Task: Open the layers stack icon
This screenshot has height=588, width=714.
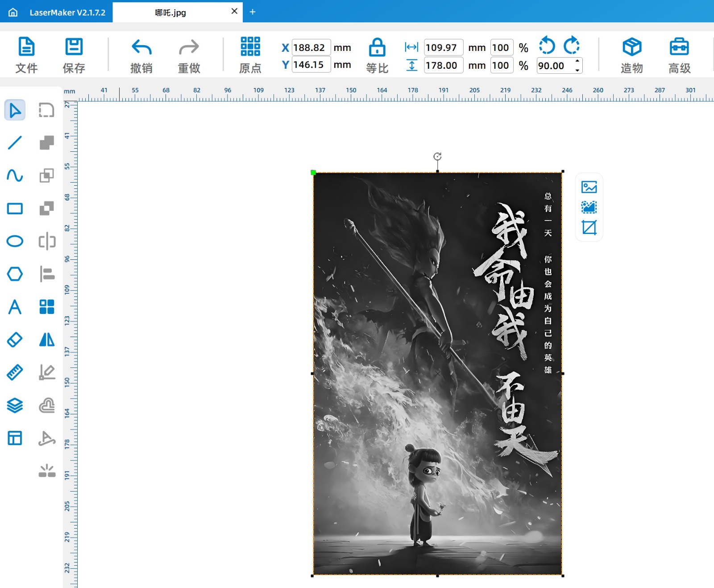Action: pos(15,405)
